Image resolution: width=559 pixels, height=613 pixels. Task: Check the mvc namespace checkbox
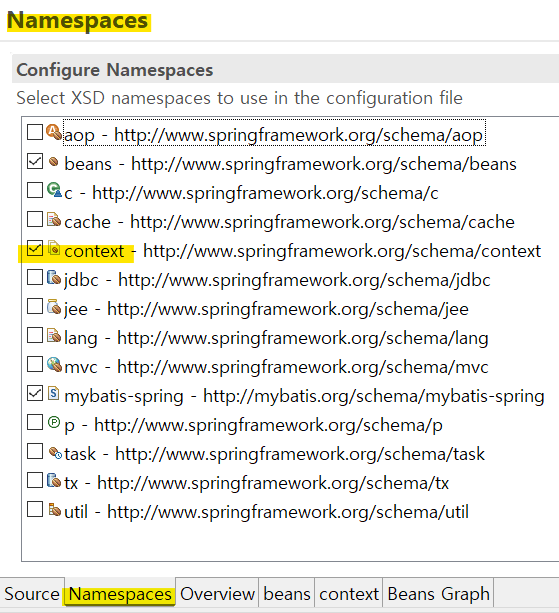point(35,364)
